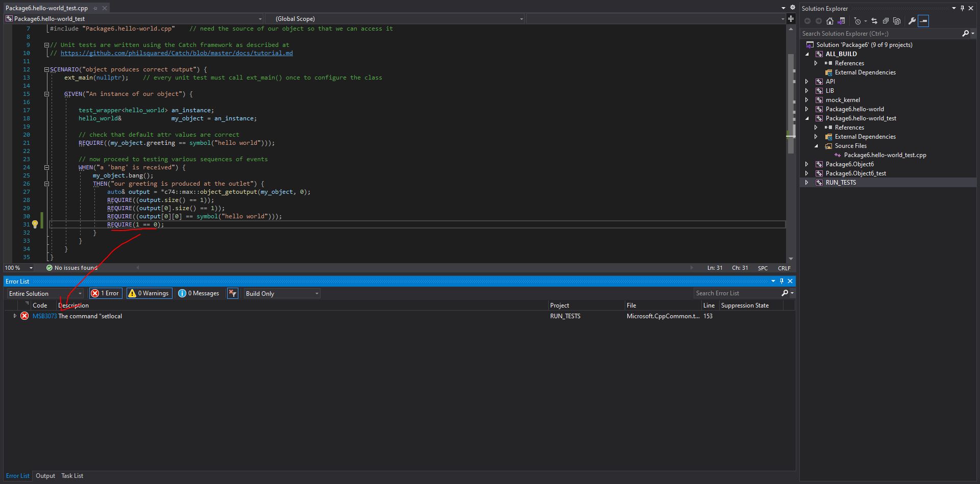
Task: Click the lightbulb quick actions icon on line 31
Action: 35,224
